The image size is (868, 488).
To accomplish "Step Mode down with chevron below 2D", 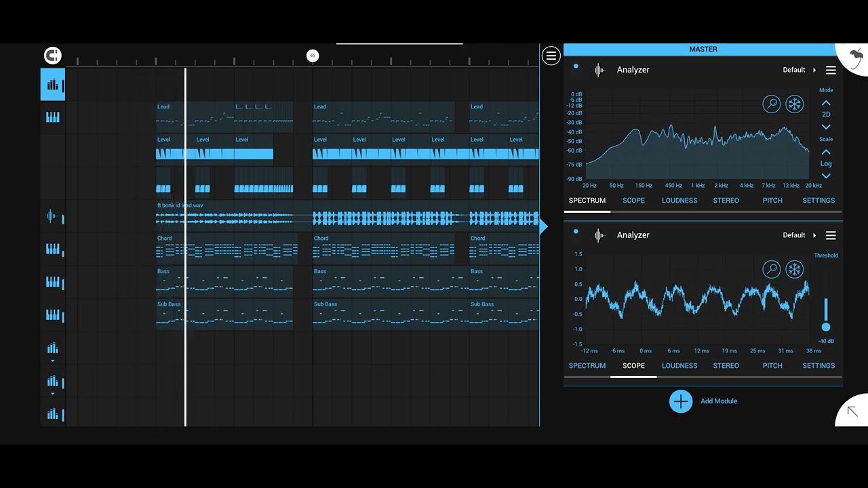I will (x=826, y=127).
